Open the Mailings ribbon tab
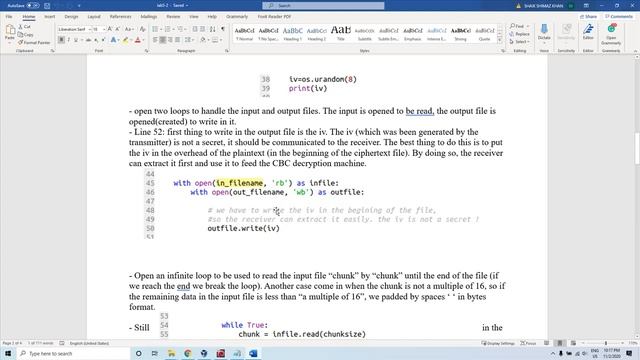 [x=149, y=17]
